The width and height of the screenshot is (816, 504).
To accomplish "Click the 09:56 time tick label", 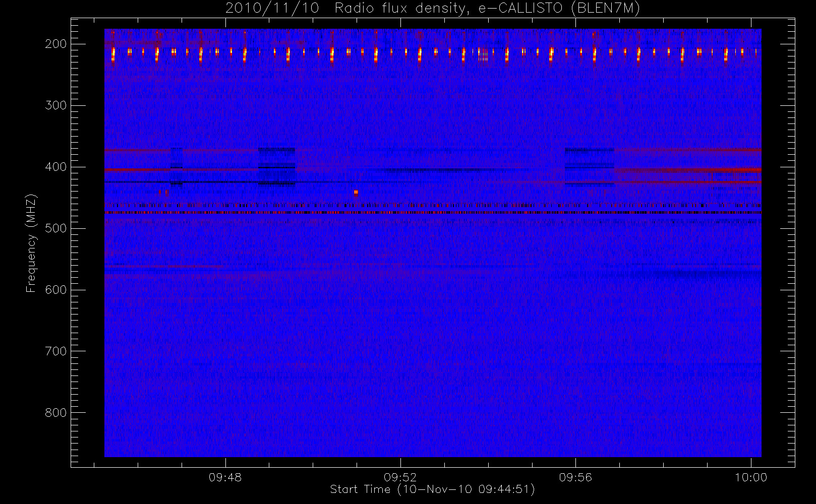I will coord(575,477).
